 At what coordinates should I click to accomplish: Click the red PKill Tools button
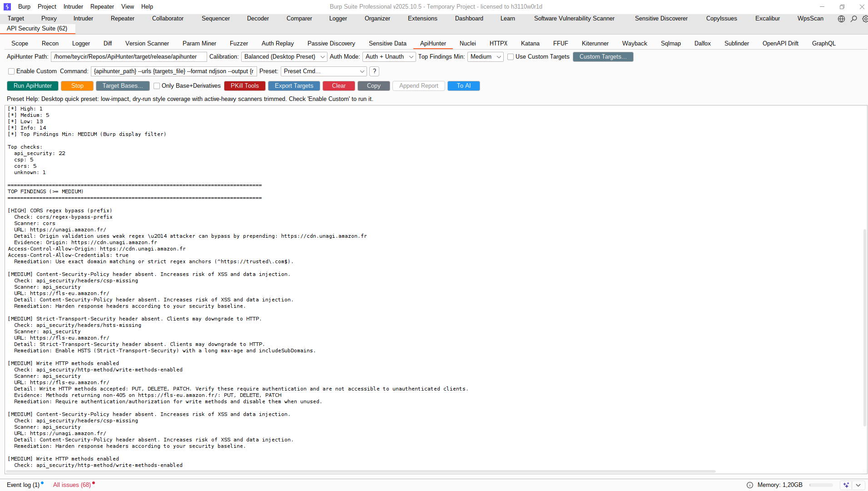[245, 86]
